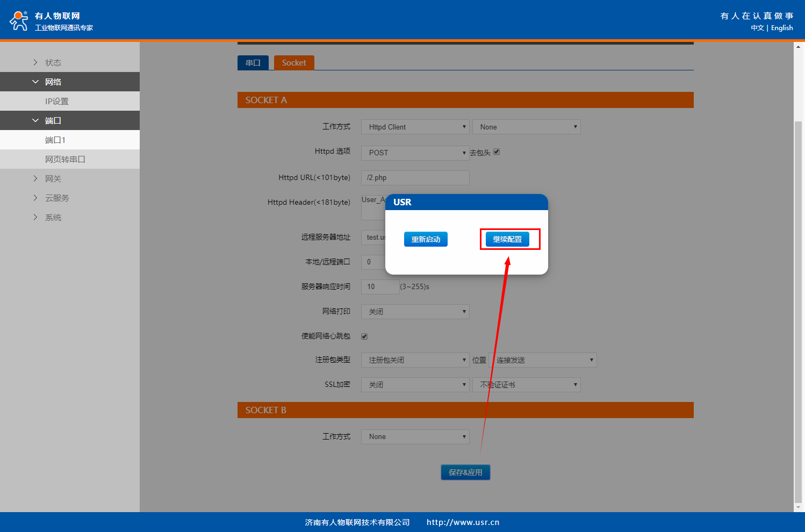Open the SSL加密 dropdown
The height and width of the screenshot is (532, 805).
pos(415,385)
